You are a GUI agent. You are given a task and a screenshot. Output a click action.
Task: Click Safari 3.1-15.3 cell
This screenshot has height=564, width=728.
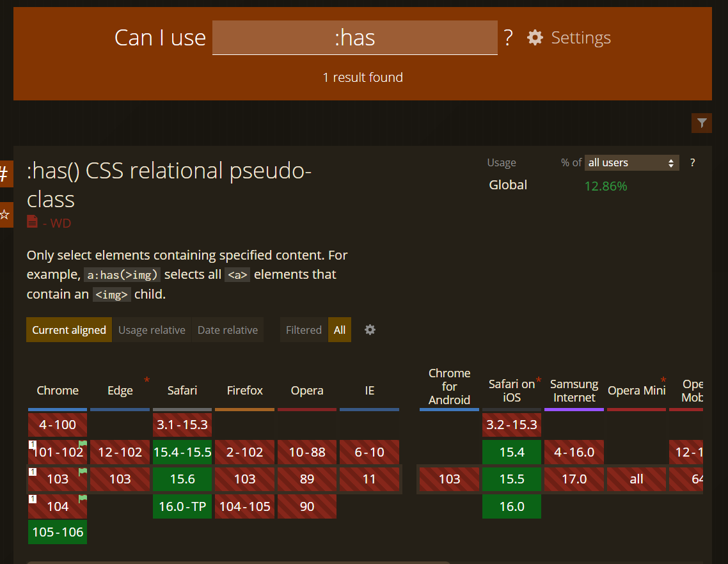click(x=182, y=425)
